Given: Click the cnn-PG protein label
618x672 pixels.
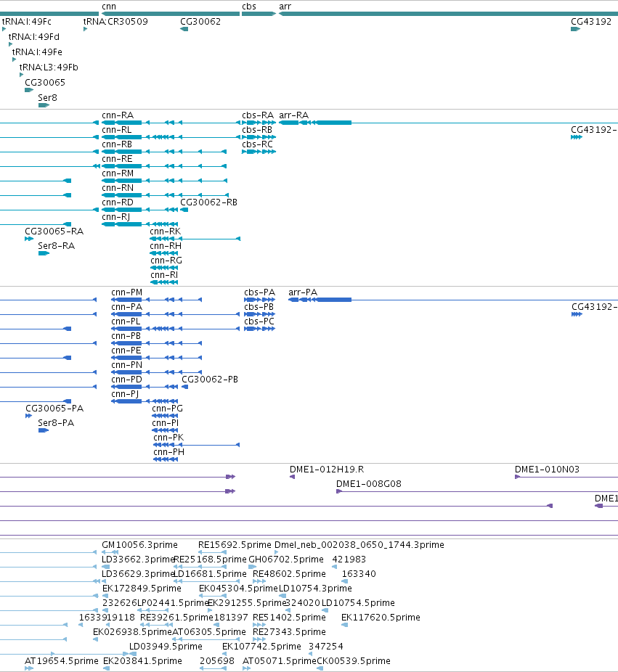Looking at the screenshot, I should (x=167, y=409).
